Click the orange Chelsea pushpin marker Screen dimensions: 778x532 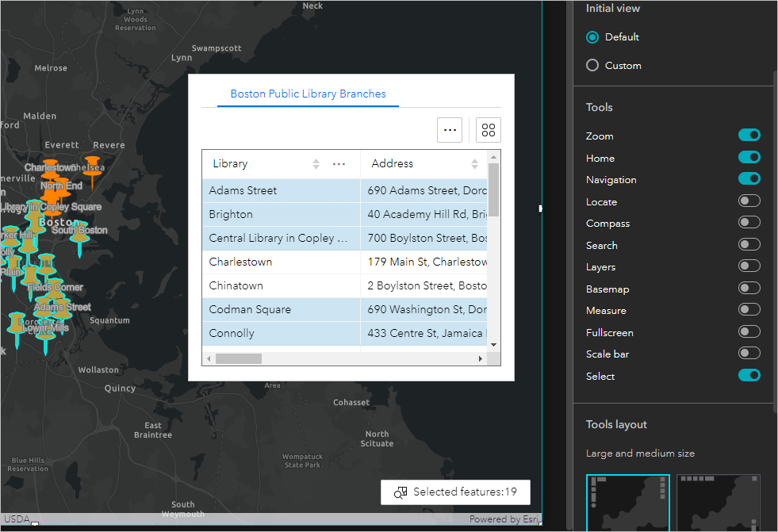[x=92, y=172]
